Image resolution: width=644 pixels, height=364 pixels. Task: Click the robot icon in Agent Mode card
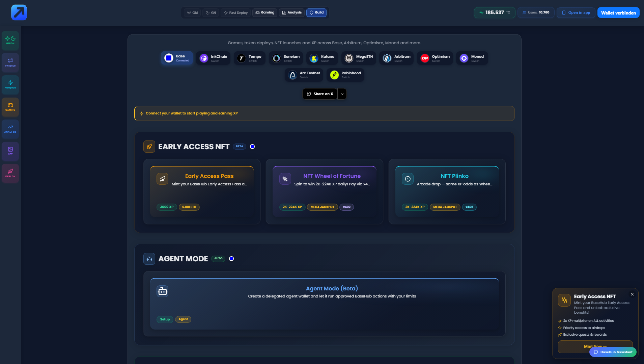pyautogui.click(x=162, y=291)
